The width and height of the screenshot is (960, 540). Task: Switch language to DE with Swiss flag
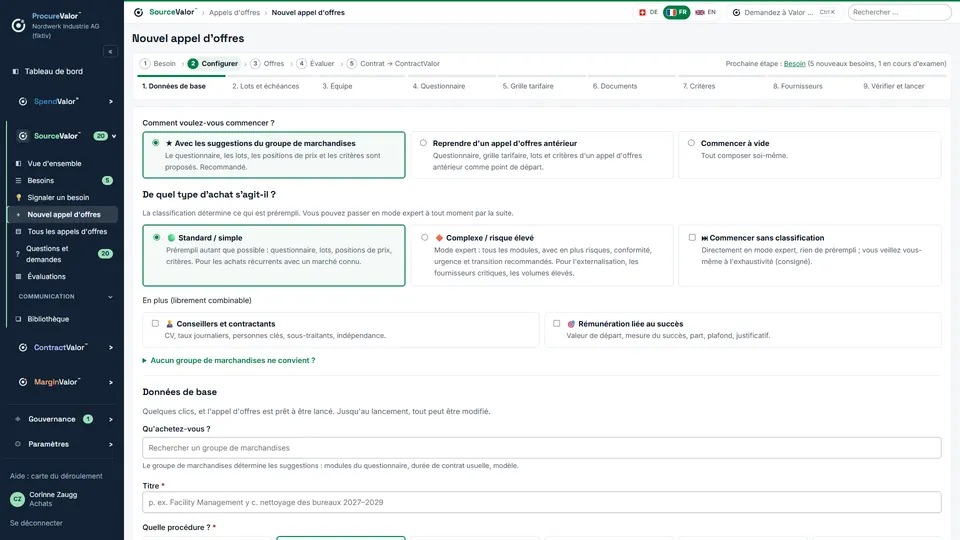648,12
